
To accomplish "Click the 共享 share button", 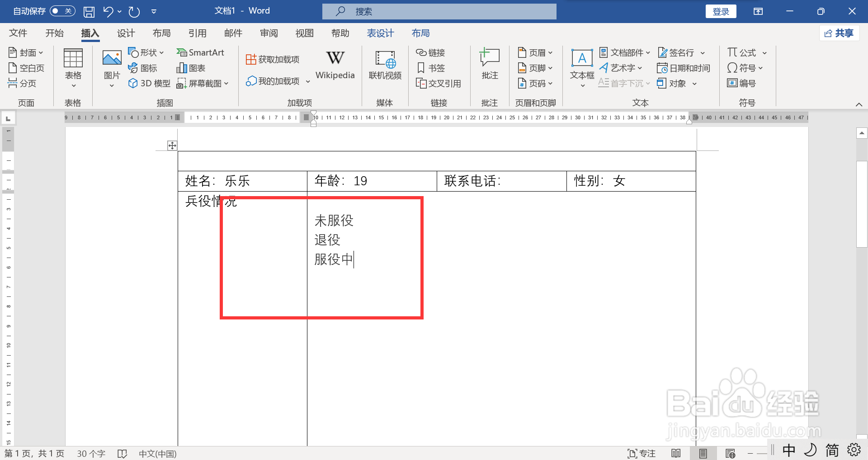I will (840, 33).
